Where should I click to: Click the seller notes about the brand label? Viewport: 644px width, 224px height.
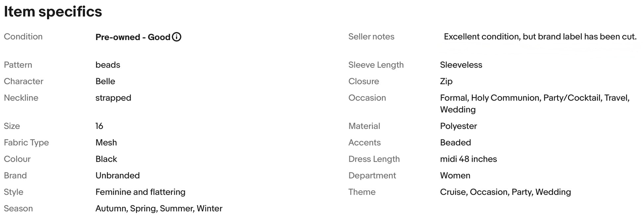click(x=540, y=37)
